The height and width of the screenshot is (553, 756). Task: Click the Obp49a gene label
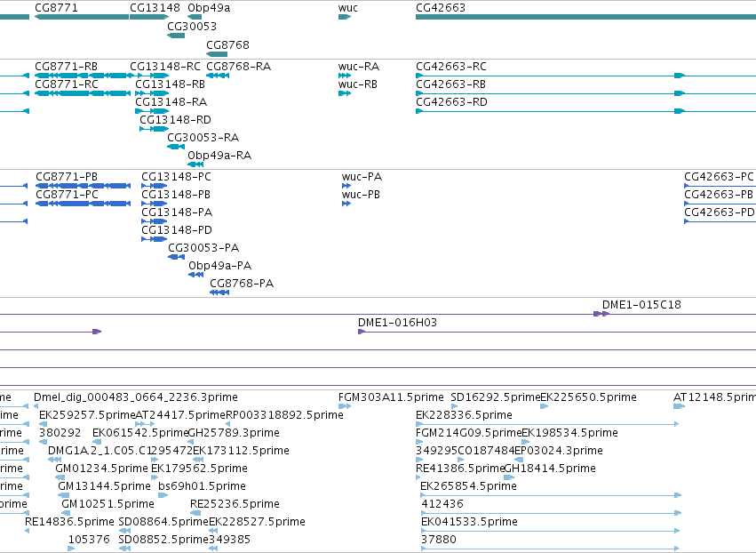pyautogui.click(x=209, y=8)
